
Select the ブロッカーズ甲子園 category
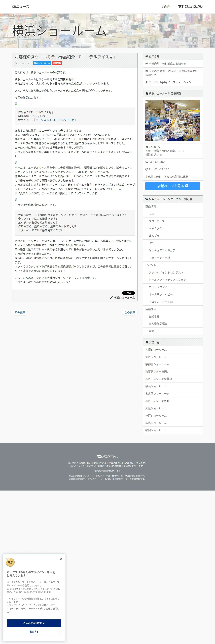(x=173, y=302)
